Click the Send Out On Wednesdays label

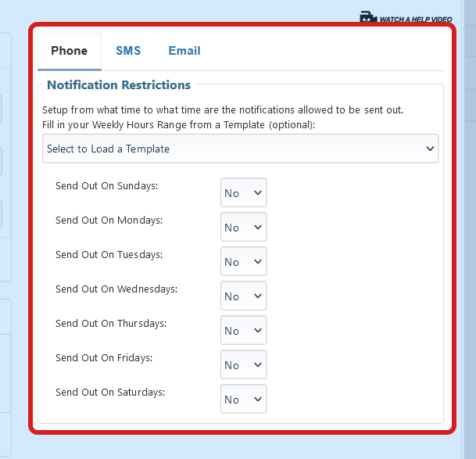coord(116,289)
